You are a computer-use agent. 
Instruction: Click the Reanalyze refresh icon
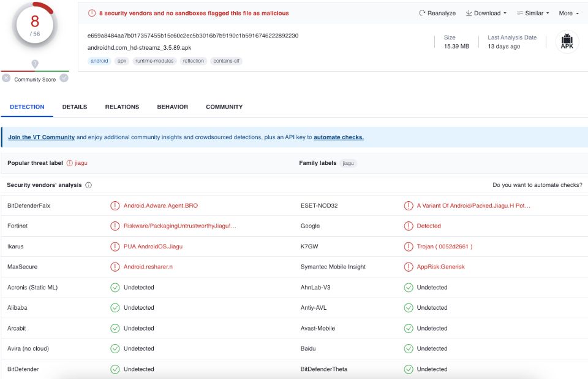point(422,13)
